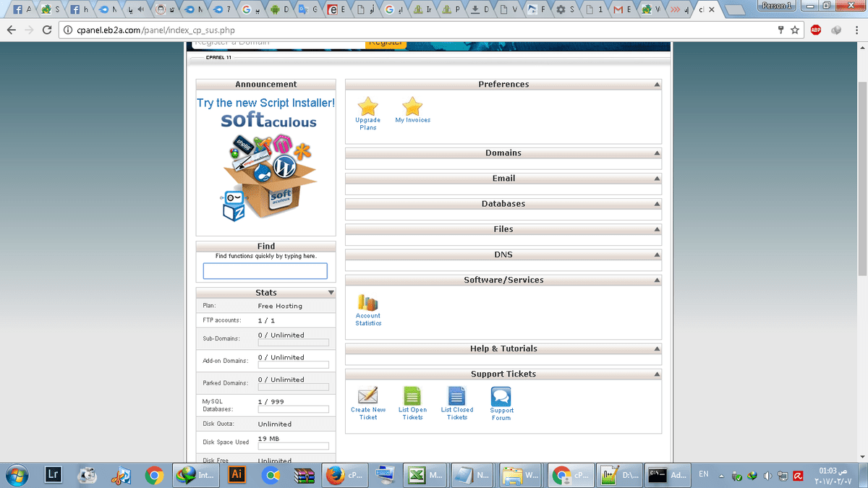The width and height of the screenshot is (868, 488).
Task: Open the List Closed Tickets icon
Action: click(456, 396)
